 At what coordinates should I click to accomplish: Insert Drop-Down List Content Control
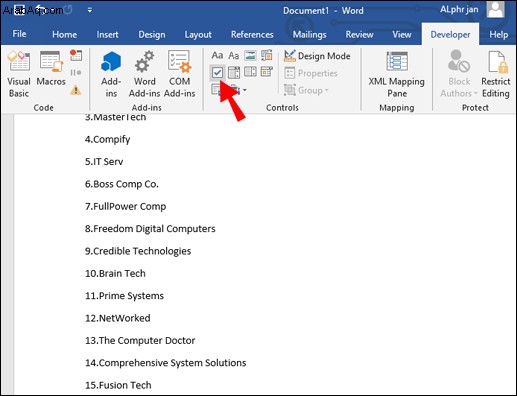click(x=250, y=72)
